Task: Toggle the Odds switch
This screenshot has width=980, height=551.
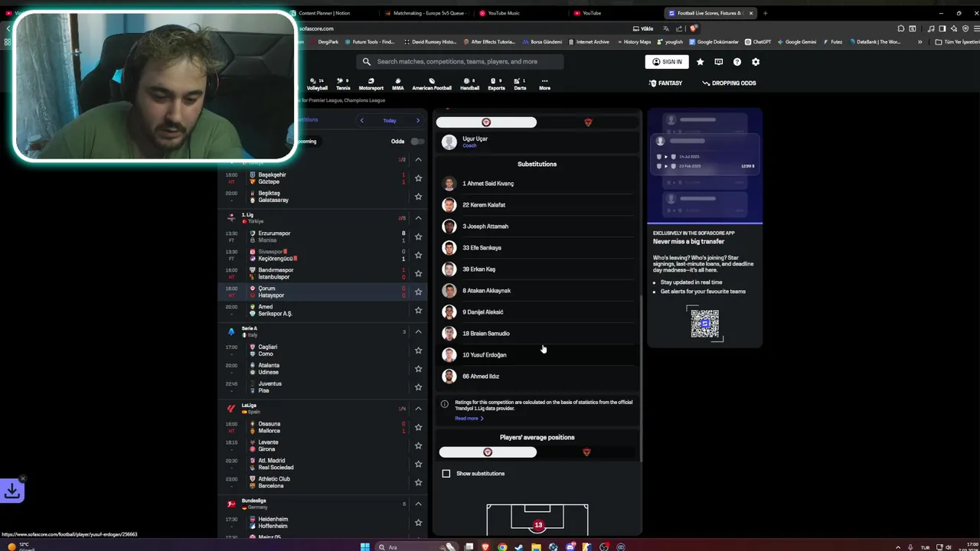Action: click(x=416, y=141)
